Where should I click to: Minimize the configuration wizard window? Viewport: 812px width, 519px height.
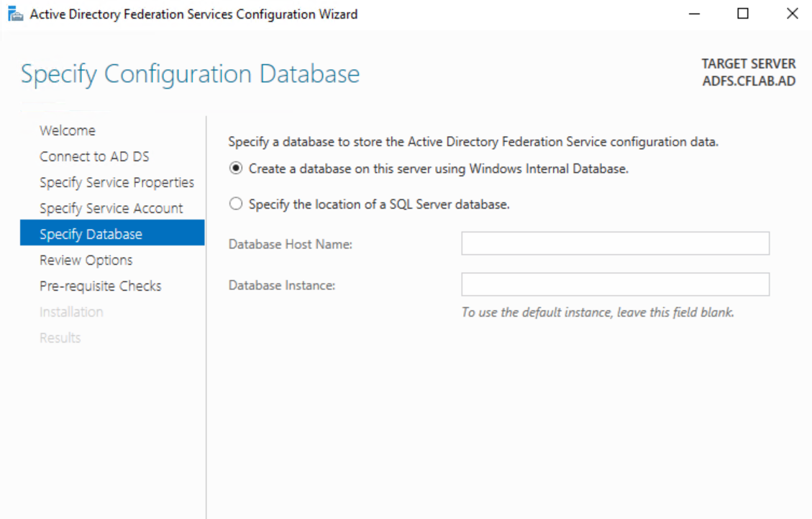pyautogui.click(x=695, y=14)
